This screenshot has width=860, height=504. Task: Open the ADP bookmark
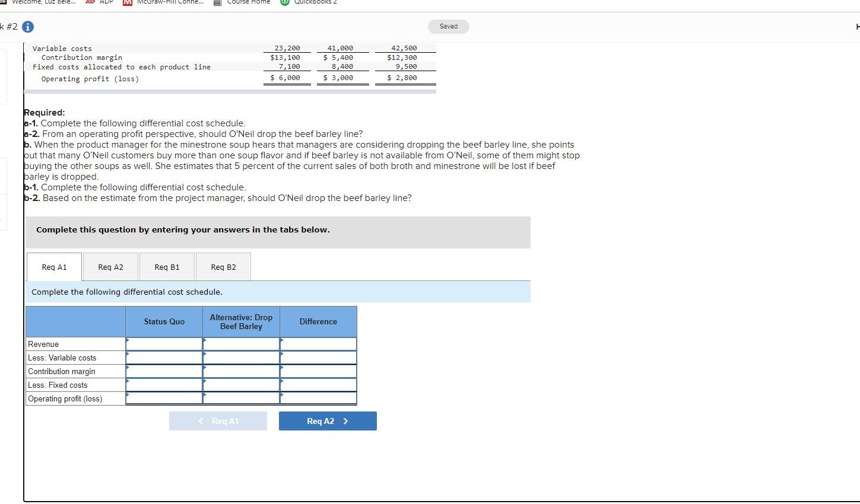click(107, 3)
